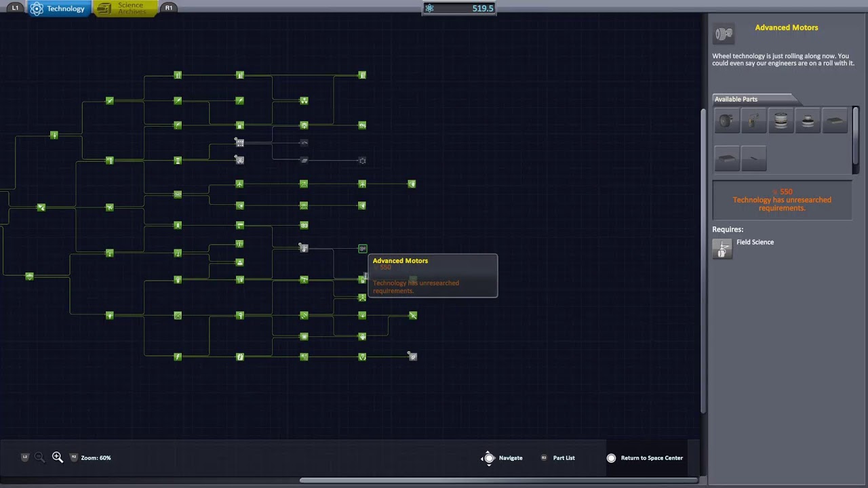This screenshot has width=868, height=488.
Task: Open the Science Archives tab
Action: click(125, 9)
